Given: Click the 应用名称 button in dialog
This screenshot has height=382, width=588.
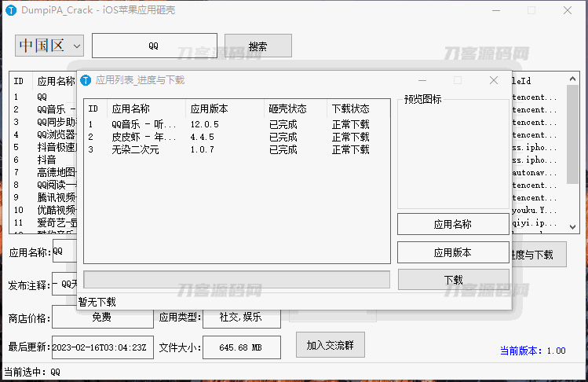Looking at the screenshot, I should (453, 224).
